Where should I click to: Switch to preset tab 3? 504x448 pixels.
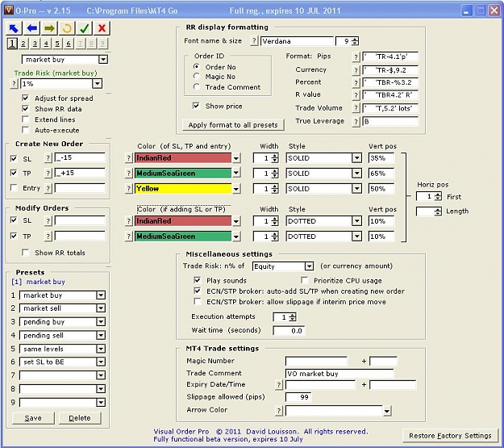pos(35,44)
